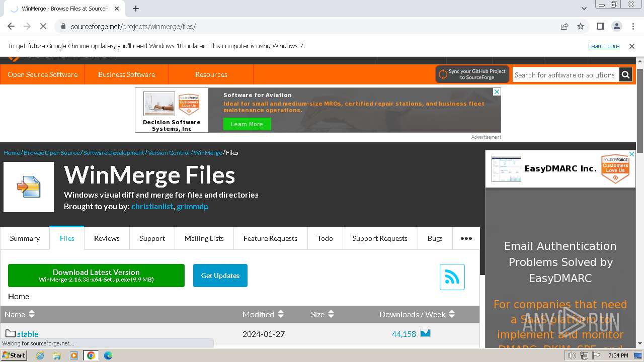Go to Home breadcrumb
The width and height of the screenshot is (644, 362).
point(12,152)
